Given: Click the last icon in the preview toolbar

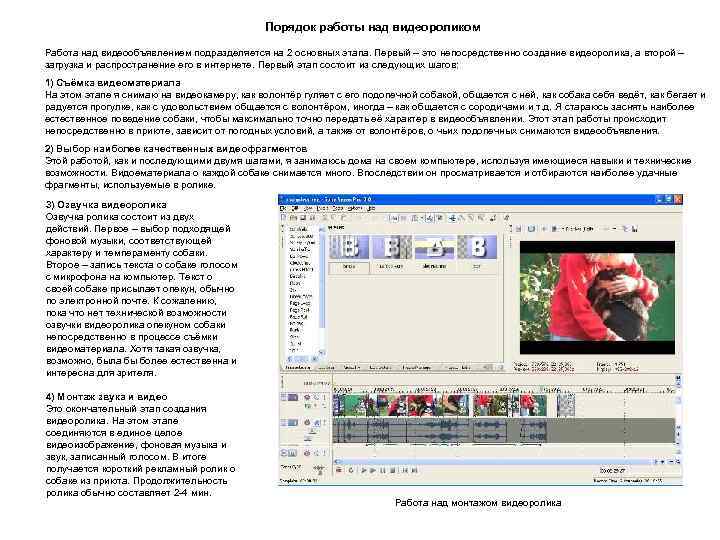Looking at the screenshot, I should pyautogui.click(x=636, y=229).
